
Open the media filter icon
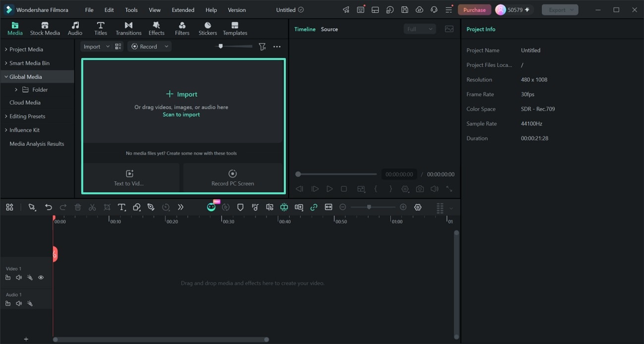(x=262, y=47)
